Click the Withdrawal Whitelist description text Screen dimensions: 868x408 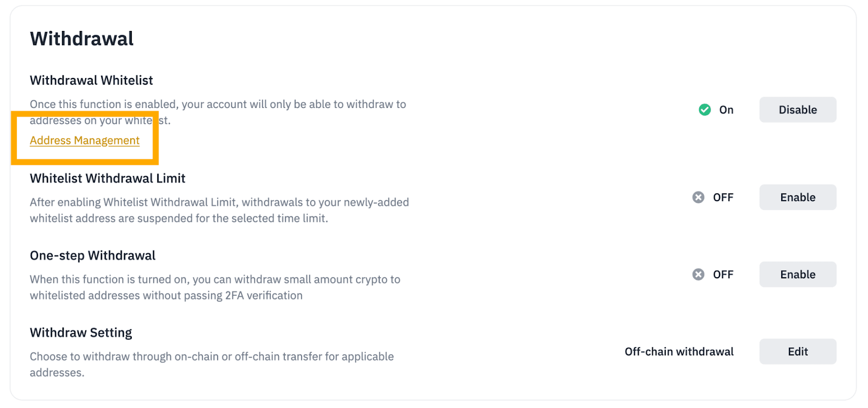218,105
